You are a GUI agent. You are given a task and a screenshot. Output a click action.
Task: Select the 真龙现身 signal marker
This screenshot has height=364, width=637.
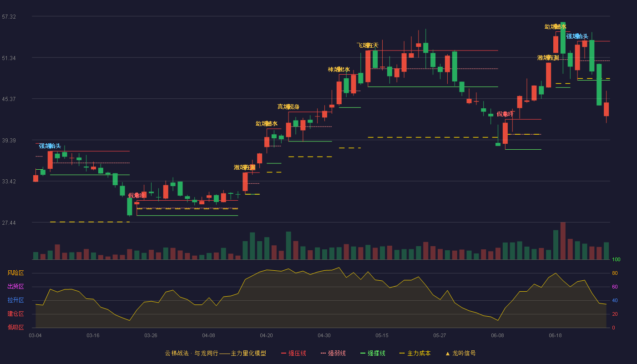[x=288, y=107]
